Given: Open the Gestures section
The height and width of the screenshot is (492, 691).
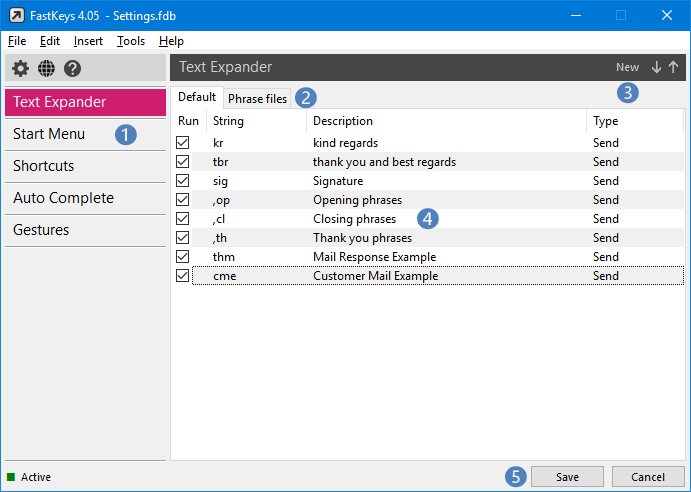Looking at the screenshot, I should click(41, 230).
